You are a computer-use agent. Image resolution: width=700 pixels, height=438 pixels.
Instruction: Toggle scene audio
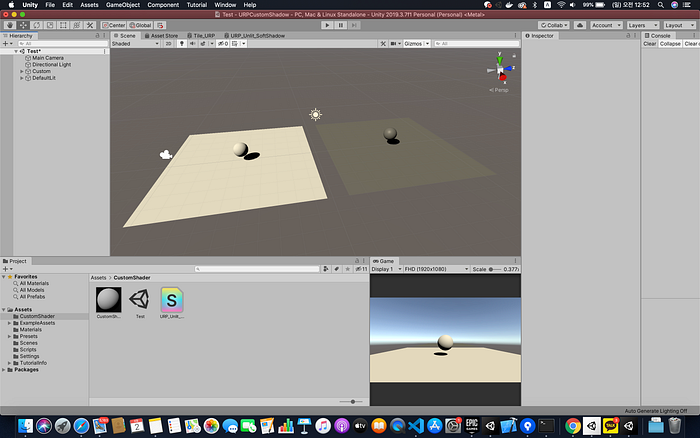click(x=192, y=43)
